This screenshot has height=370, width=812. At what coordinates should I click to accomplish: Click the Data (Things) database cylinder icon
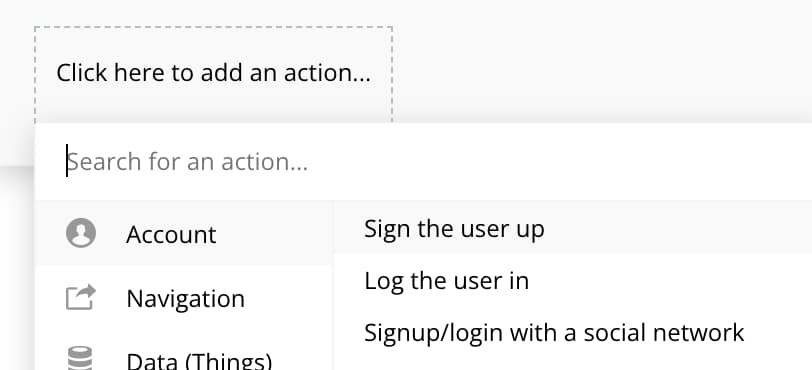tap(80, 359)
